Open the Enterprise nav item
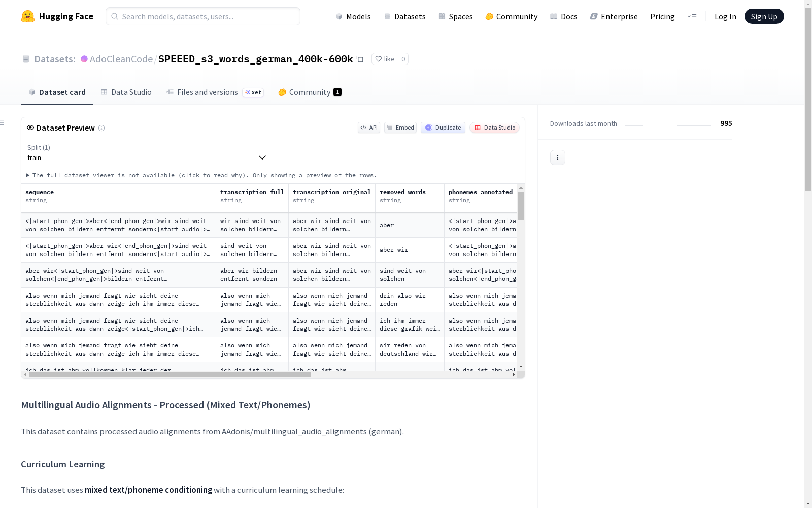 614,16
